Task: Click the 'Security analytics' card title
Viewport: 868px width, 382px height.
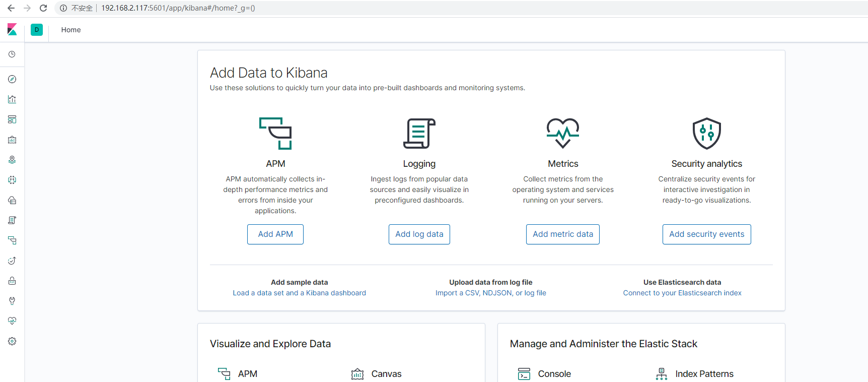Action: (707, 164)
